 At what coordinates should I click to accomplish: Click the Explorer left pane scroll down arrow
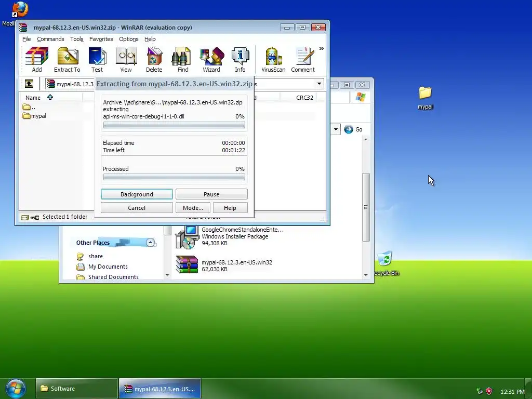point(167,275)
